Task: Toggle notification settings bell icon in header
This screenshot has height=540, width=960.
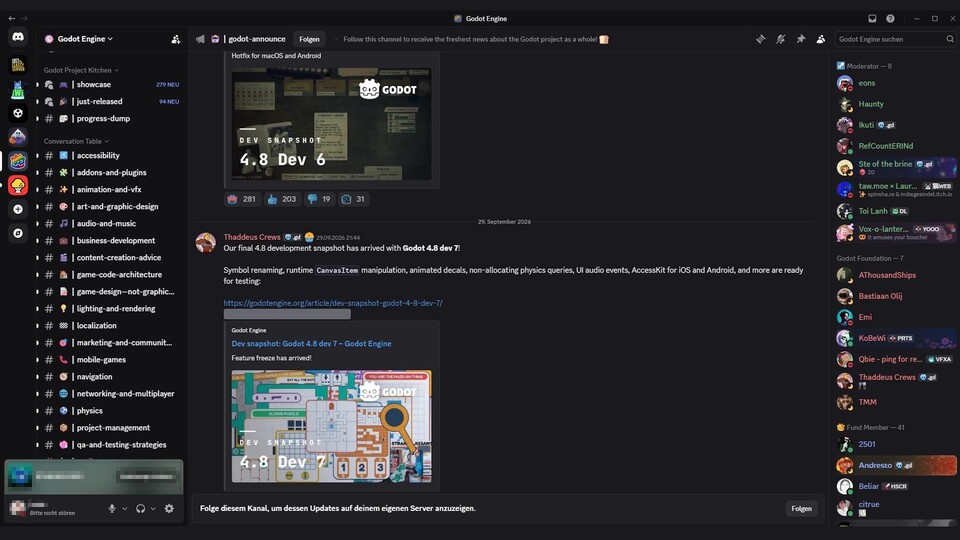Action: (781, 39)
